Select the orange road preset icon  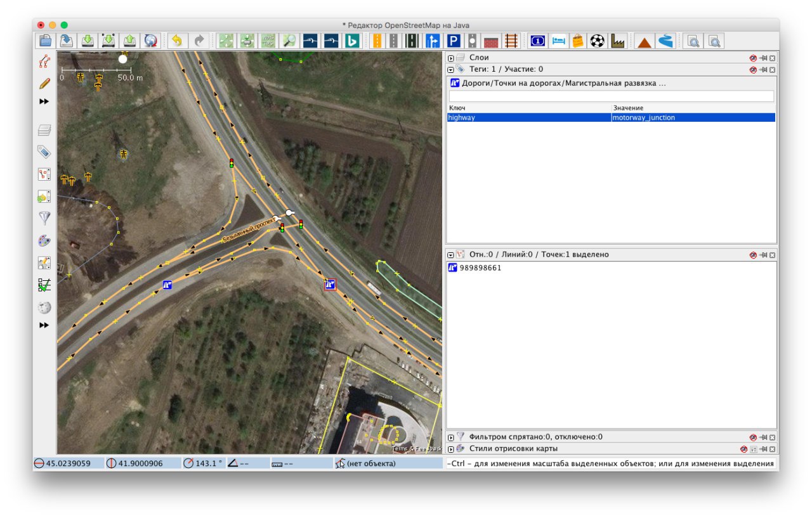pyautogui.click(x=377, y=41)
